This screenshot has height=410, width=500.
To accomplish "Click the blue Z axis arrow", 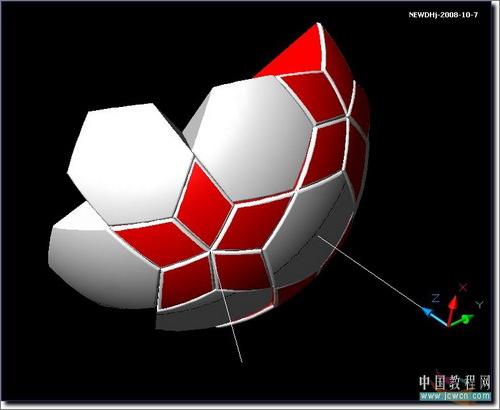I will pyautogui.click(x=434, y=316).
